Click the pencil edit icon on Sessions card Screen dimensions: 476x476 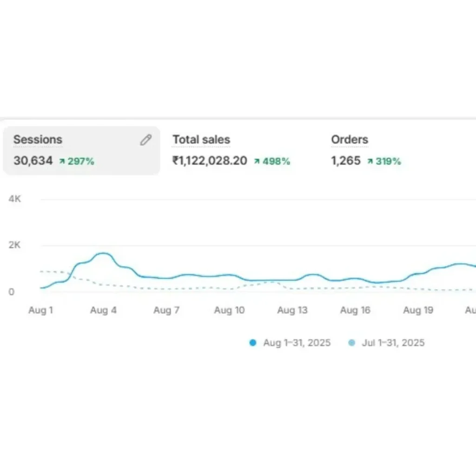(x=146, y=140)
